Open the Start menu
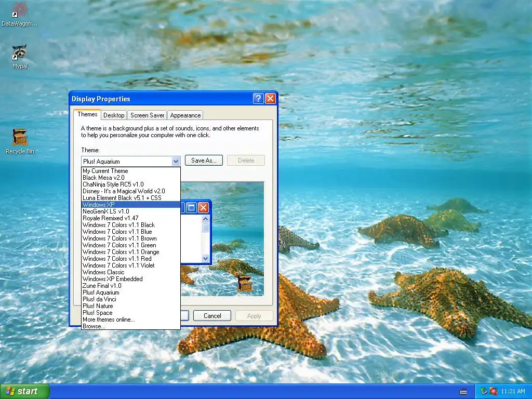This screenshot has height=399, width=532. click(x=25, y=391)
